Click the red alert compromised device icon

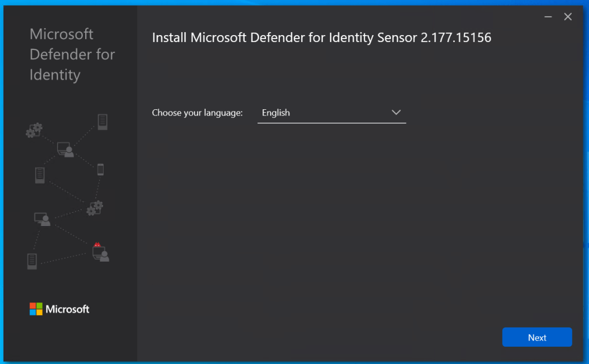click(98, 246)
